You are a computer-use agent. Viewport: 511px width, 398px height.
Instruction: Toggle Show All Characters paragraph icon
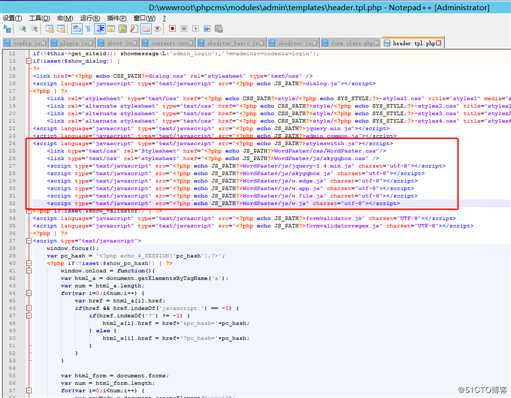tap(88, 29)
